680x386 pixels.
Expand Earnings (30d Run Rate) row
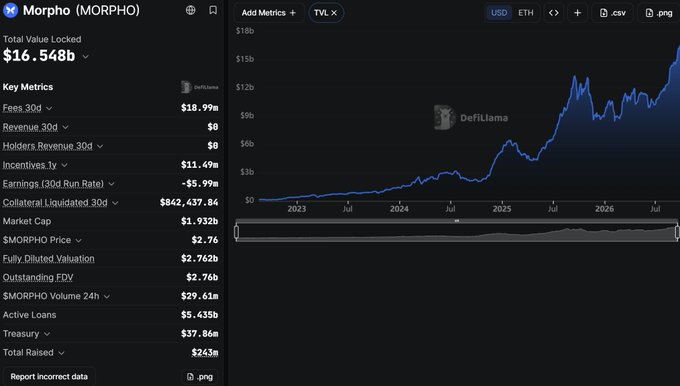click(x=111, y=184)
